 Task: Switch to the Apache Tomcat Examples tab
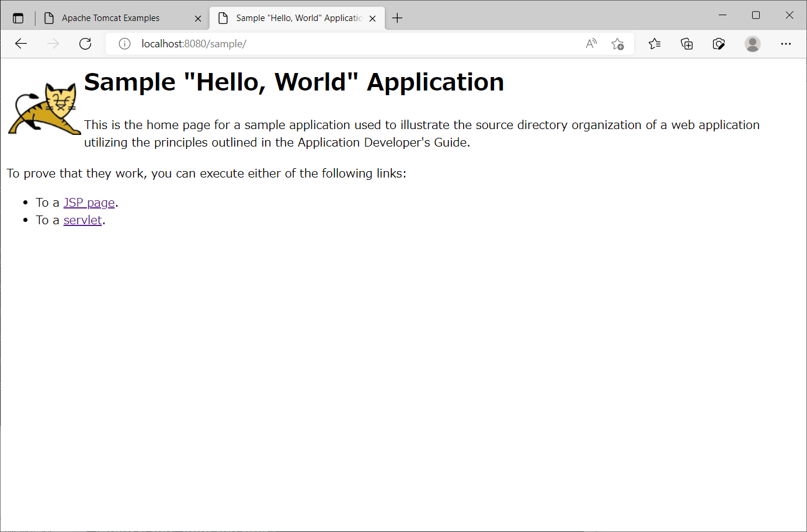[110, 18]
